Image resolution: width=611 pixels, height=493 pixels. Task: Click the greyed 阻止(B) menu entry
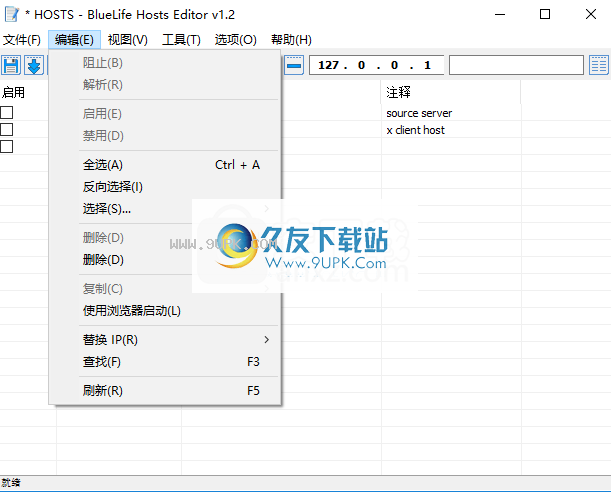(165, 63)
